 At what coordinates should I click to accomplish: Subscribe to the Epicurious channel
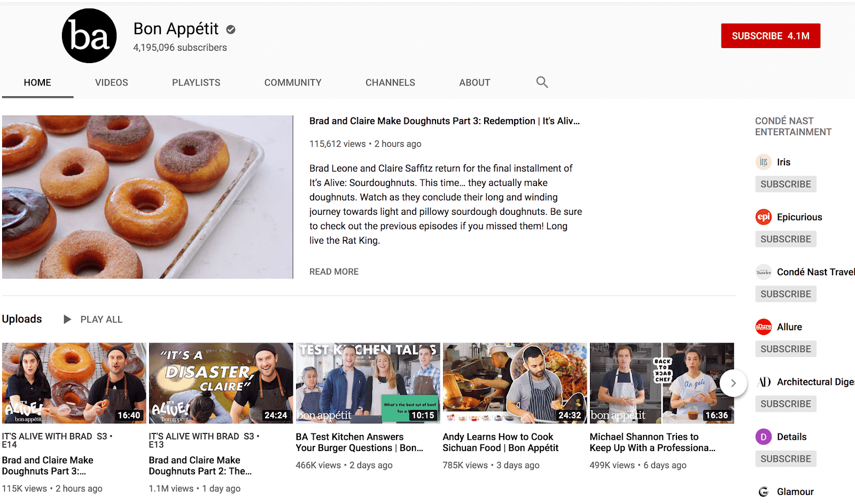click(786, 239)
